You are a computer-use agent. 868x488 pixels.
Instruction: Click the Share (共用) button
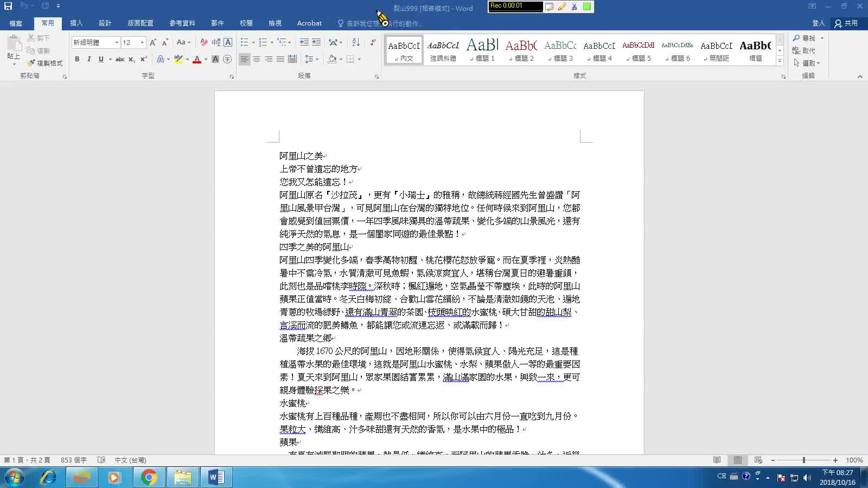847,23
